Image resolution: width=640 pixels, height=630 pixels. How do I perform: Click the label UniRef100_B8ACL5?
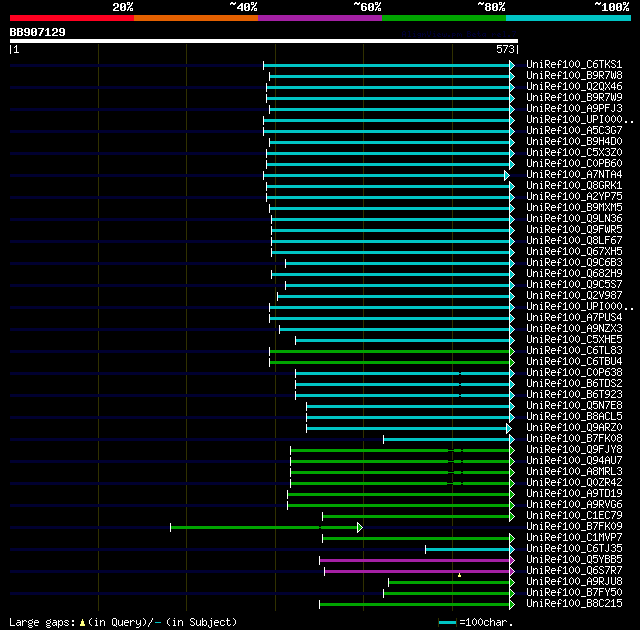(574, 417)
